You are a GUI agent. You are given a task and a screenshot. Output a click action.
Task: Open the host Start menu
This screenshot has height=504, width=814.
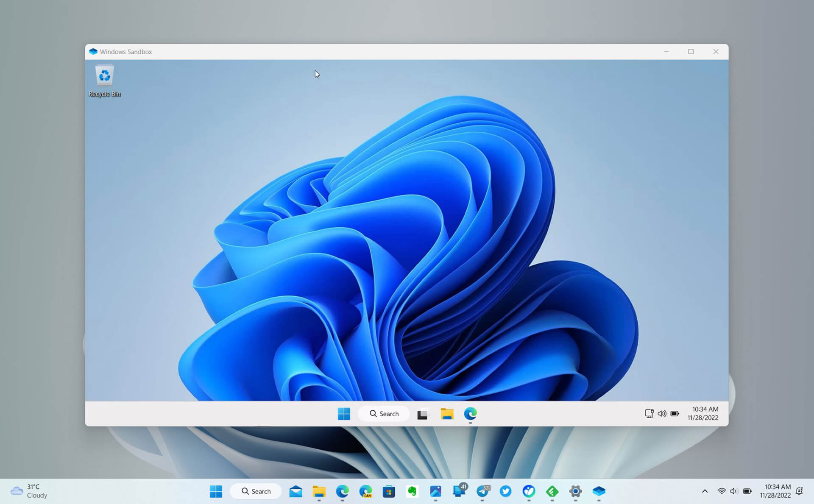coord(216,491)
